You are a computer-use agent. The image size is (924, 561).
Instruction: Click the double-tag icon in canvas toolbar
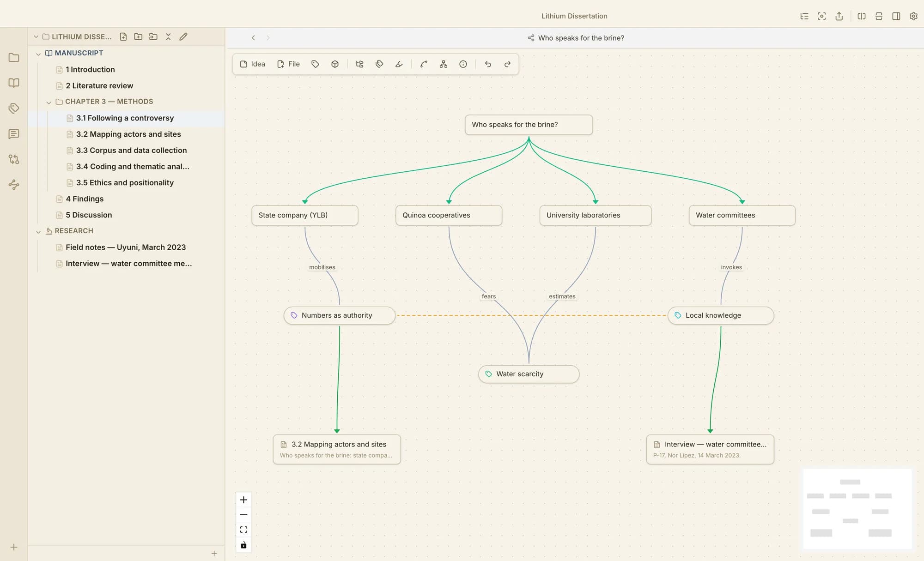tap(379, 64)
